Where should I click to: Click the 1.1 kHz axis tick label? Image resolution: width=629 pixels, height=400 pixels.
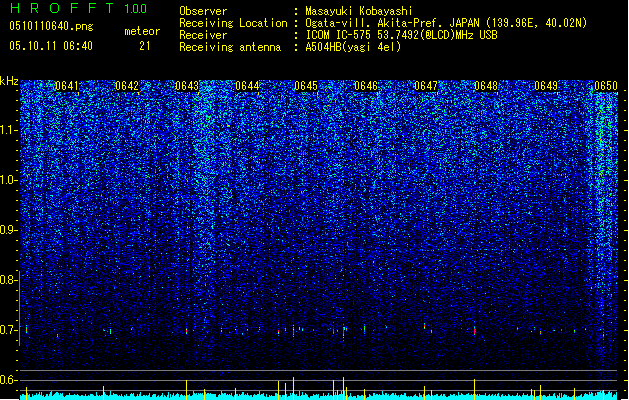point(9,130)
